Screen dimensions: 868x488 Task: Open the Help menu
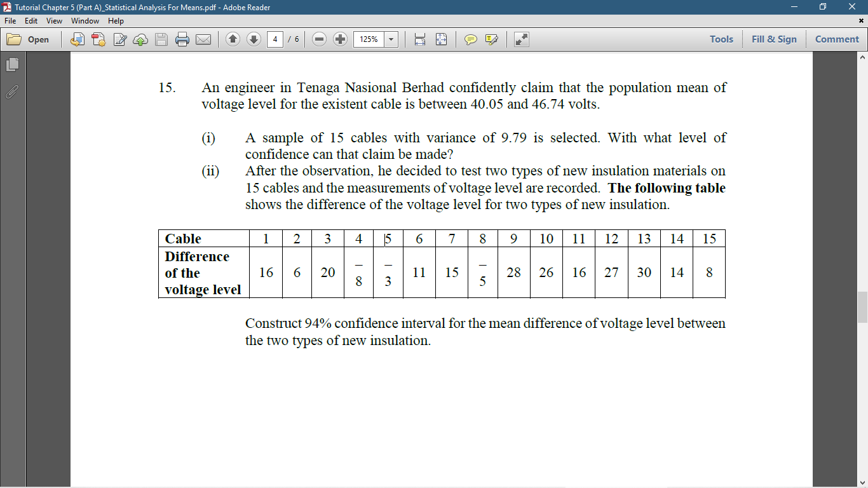116,21
